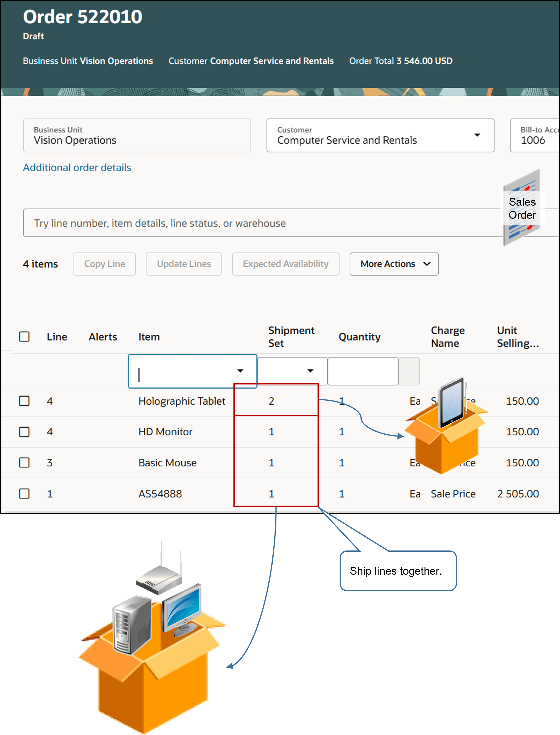
Task: Open the Additional order details link
Action: (77, 167)
